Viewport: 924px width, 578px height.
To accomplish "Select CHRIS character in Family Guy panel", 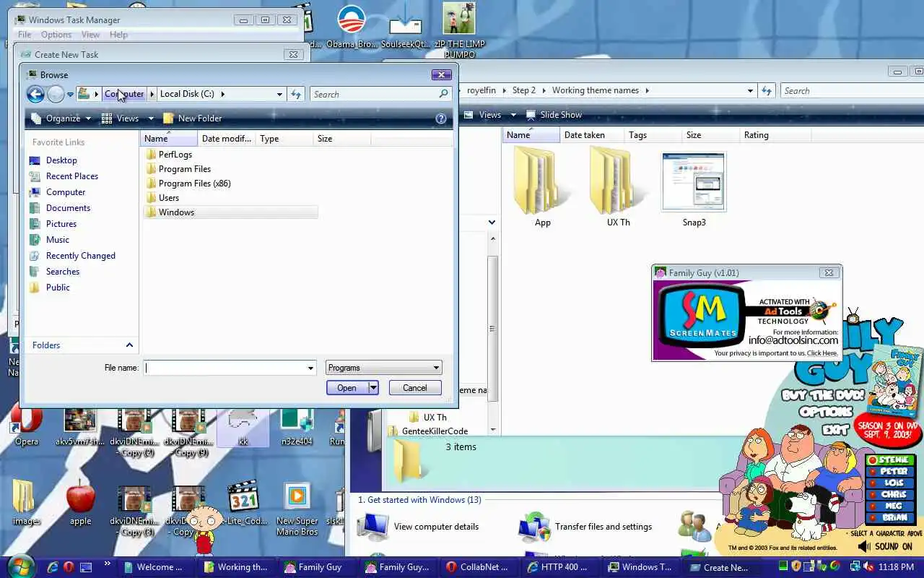I will tap(891, 495).
